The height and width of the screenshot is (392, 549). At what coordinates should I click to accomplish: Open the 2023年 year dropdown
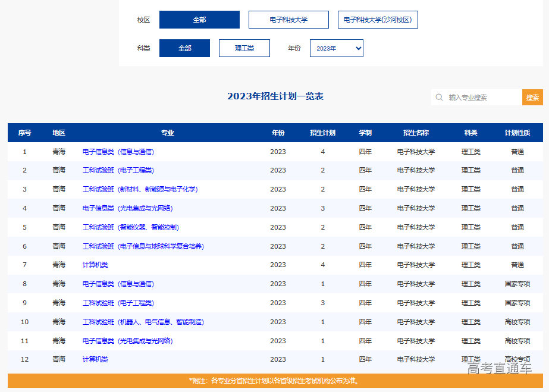(336, 48)
